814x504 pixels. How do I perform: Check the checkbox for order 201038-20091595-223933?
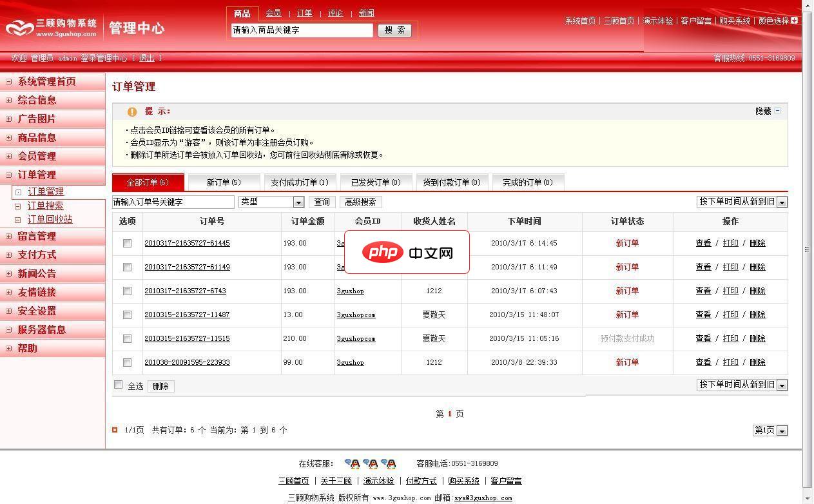point(127,362)
